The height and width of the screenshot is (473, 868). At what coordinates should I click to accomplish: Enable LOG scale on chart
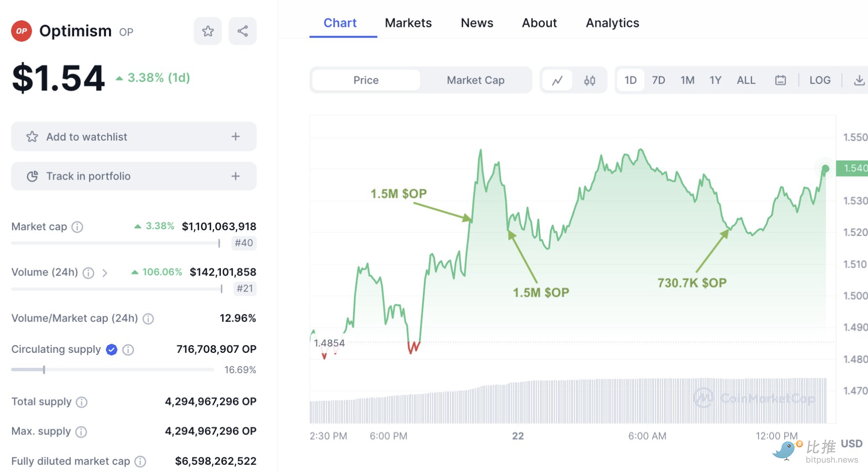[820, 80]
